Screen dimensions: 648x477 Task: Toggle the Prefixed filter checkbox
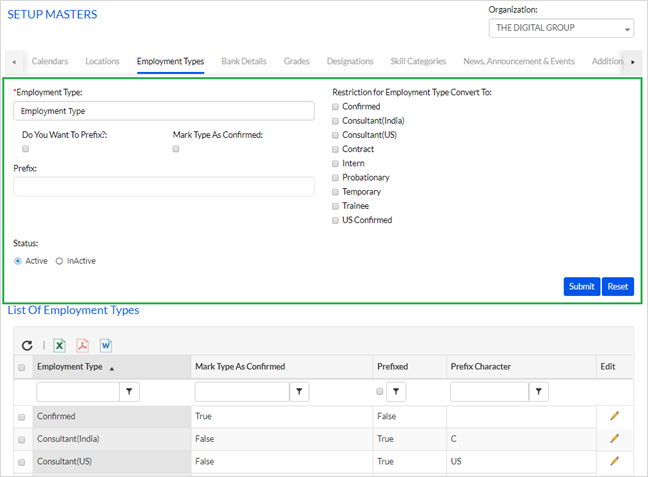click(x=379, y=391)
